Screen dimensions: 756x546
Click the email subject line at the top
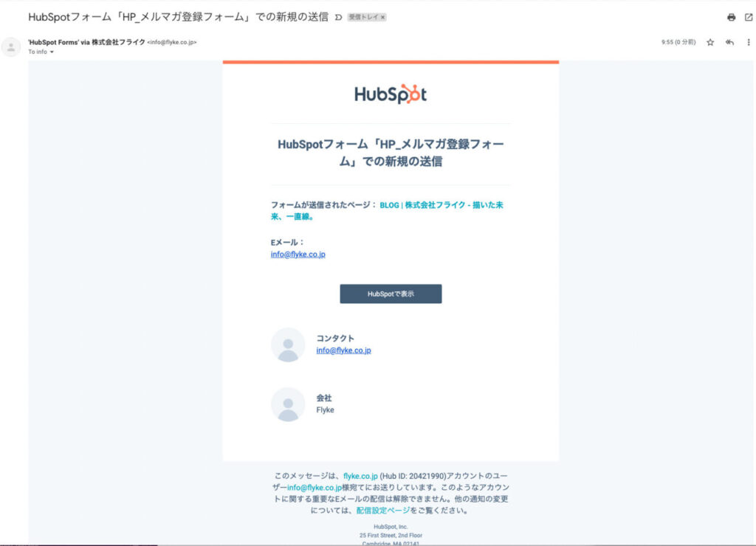pyautogui.click(x=179, y=18)
